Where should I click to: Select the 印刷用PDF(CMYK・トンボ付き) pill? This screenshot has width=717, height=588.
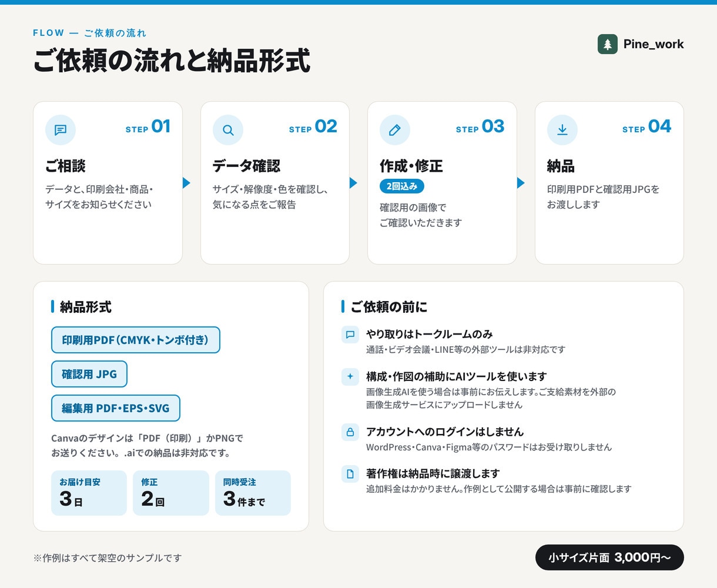pyautogui.click(x=136, y=340)
